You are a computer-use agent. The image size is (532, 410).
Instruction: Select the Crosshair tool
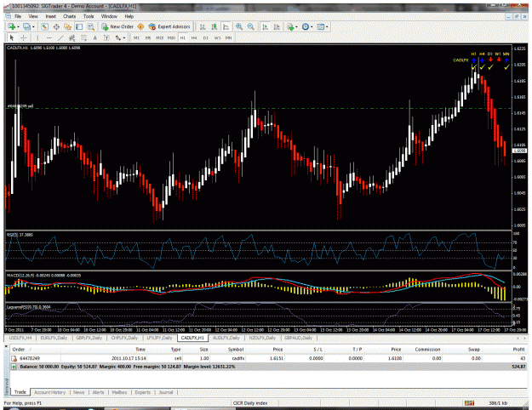(24, 38)
